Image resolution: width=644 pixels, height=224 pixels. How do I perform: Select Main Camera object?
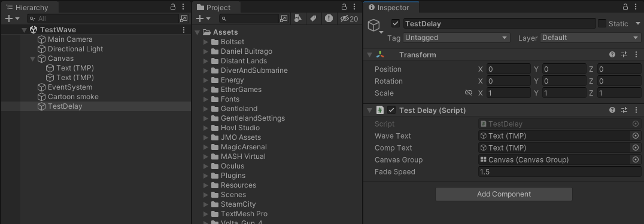[70, 39]
